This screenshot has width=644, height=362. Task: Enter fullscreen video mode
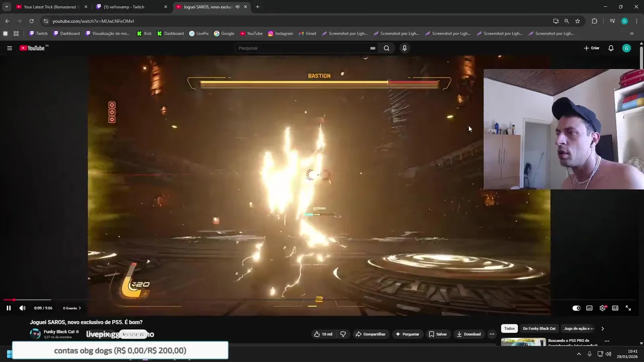click(x=628, y=308)
